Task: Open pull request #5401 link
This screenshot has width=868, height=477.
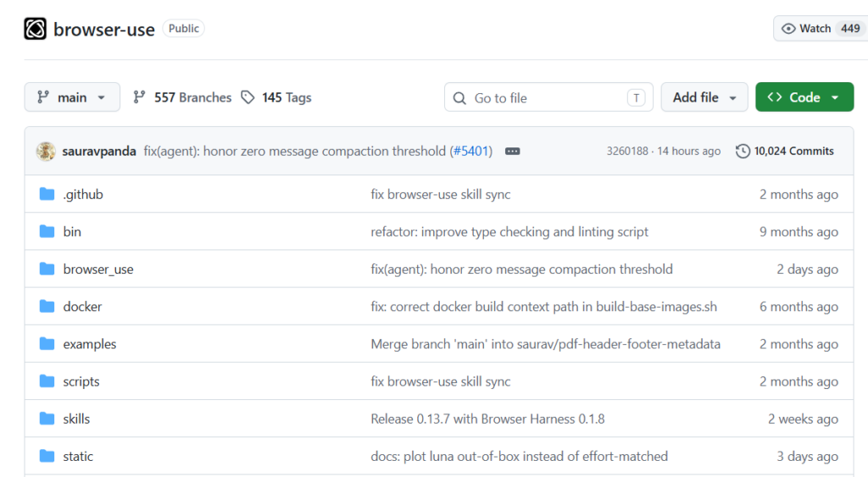Action: pos(471,151)
